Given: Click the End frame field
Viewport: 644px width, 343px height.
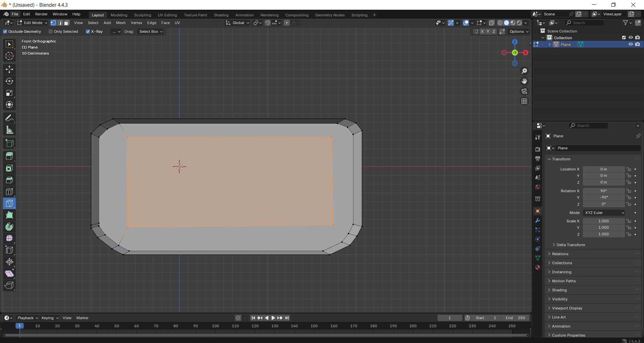Looking at the screenshot, I should pyautogui.click(x=515, y=318).
